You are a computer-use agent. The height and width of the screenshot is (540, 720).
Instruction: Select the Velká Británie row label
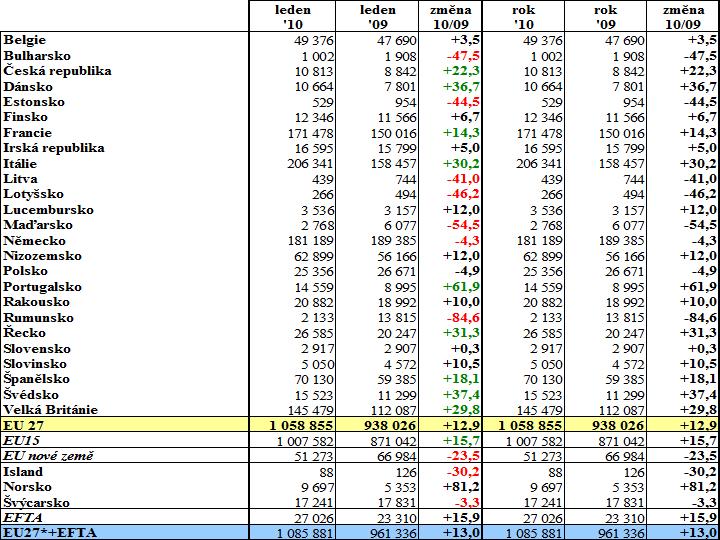[x=51, y=410]
